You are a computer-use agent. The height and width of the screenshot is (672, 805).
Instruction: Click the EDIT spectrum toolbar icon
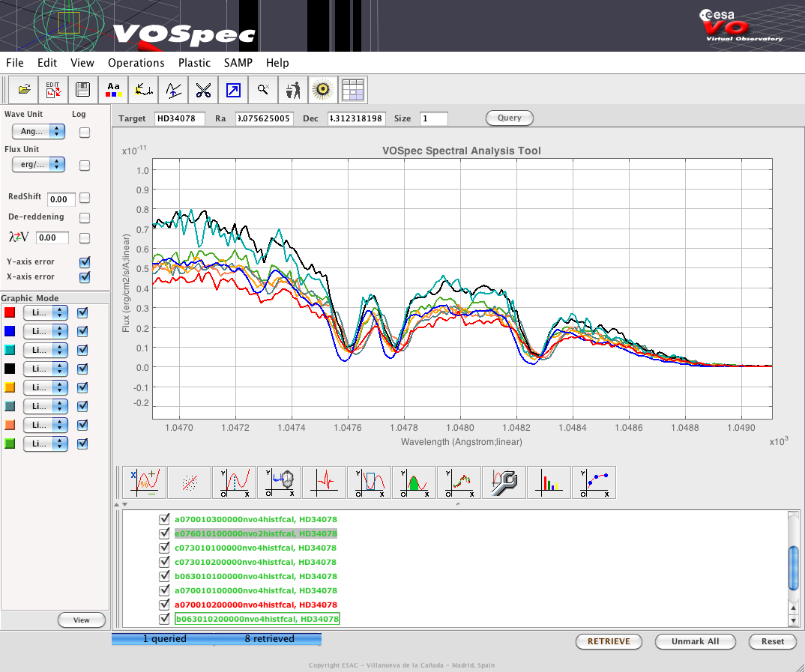pyautogui.click(x=53, y=91)
